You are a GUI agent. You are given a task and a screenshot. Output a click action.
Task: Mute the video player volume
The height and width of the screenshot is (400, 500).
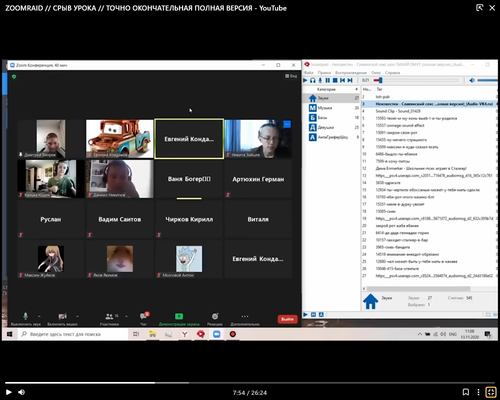point(22,392)
